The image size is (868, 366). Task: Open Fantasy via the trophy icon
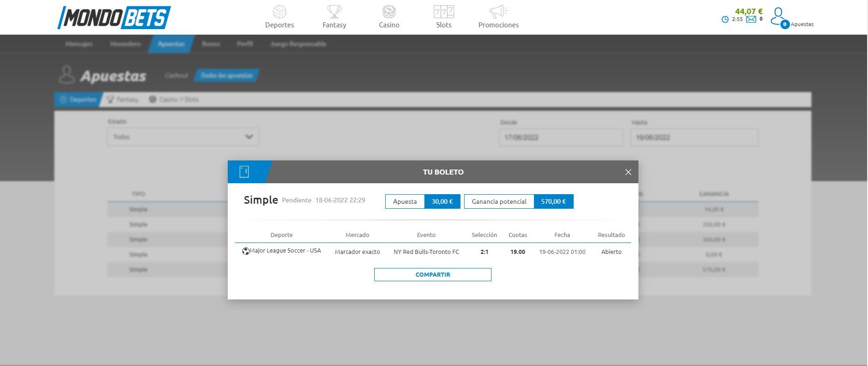coord(335,11)
